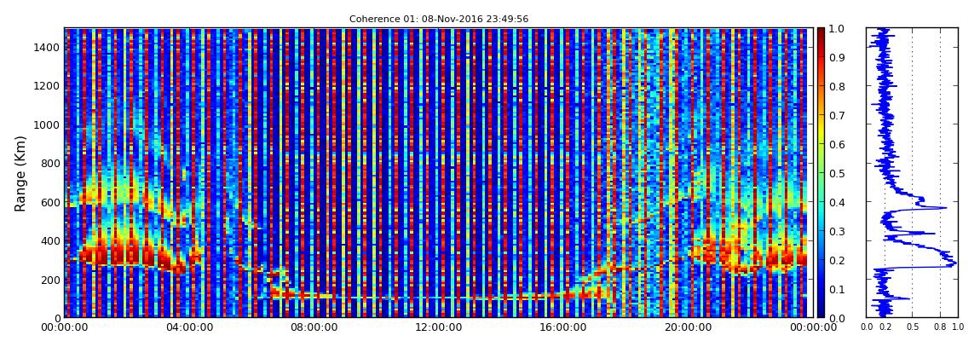Click the colorbar label 0.3
Image resolution: width=980 pixels, height=347 pixels.
pyautogui.click(x=836, y=231)
